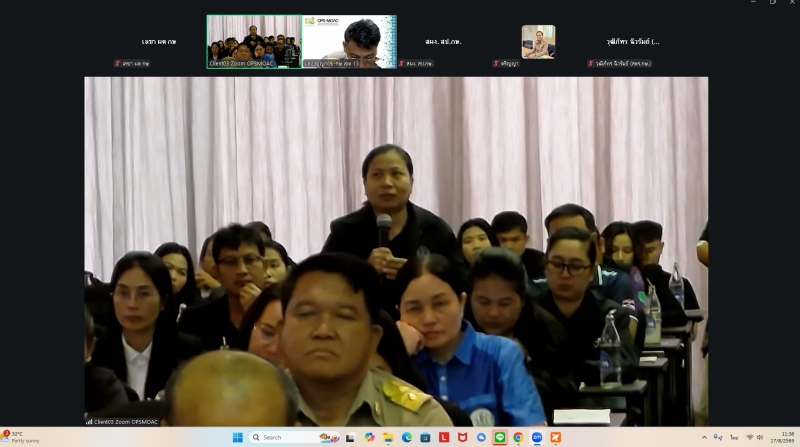Image resolution: width=800 pixels, height=447 pixels.
Task: Open Task View from the taskbar
Action: point(350,438)
